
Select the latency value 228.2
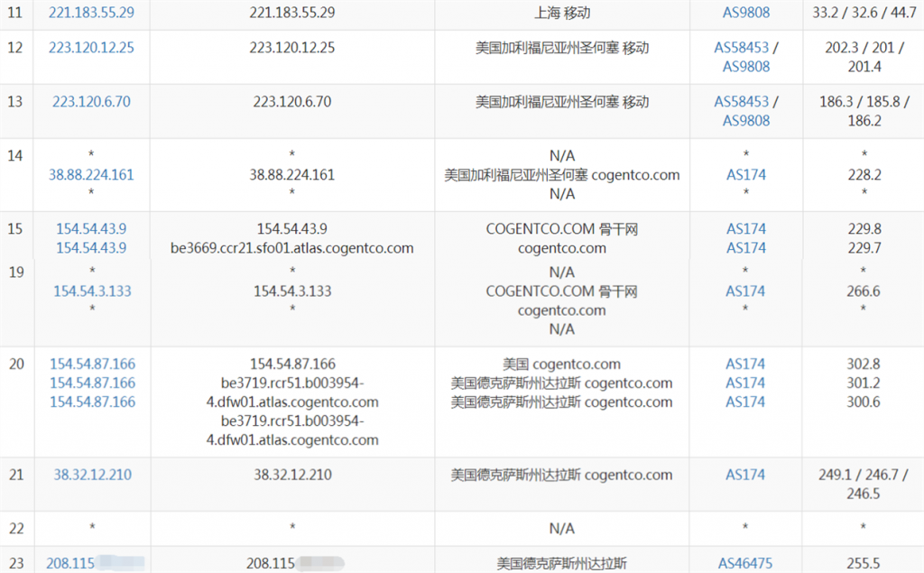(x=864, y=175)
